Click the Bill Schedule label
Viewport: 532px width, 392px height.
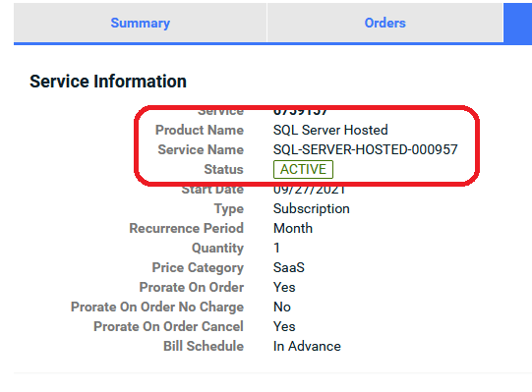(204, 346)
